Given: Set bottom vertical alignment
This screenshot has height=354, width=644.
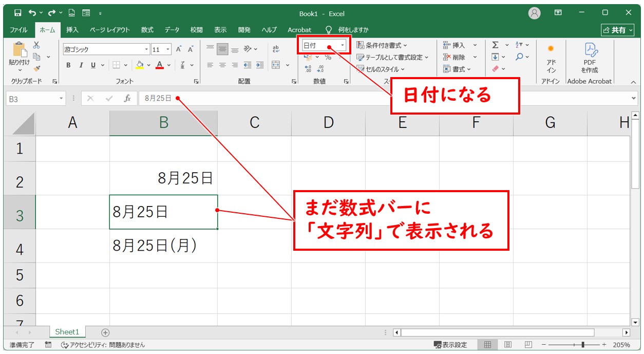Looking at the screenshot, I should pos(235,49).
